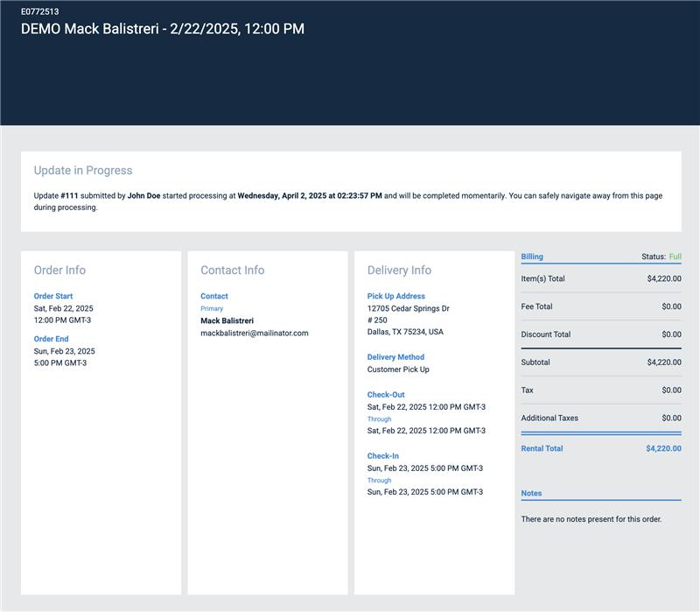Click the Order End label
This screenshot has width=700, height=612.
(x=51, y=339)
